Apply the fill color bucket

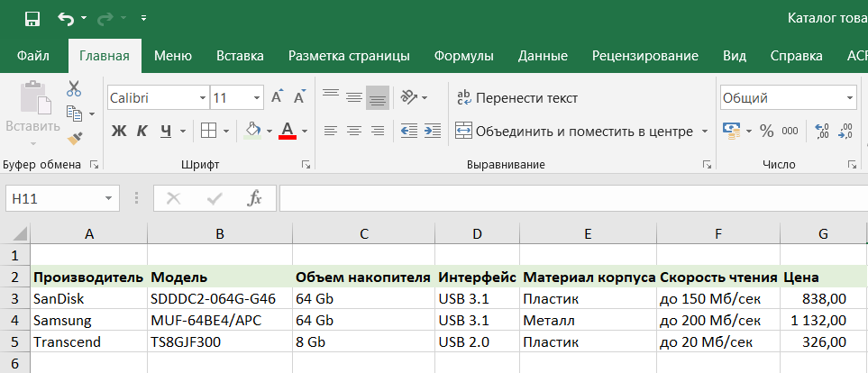(x=252, y=132)
